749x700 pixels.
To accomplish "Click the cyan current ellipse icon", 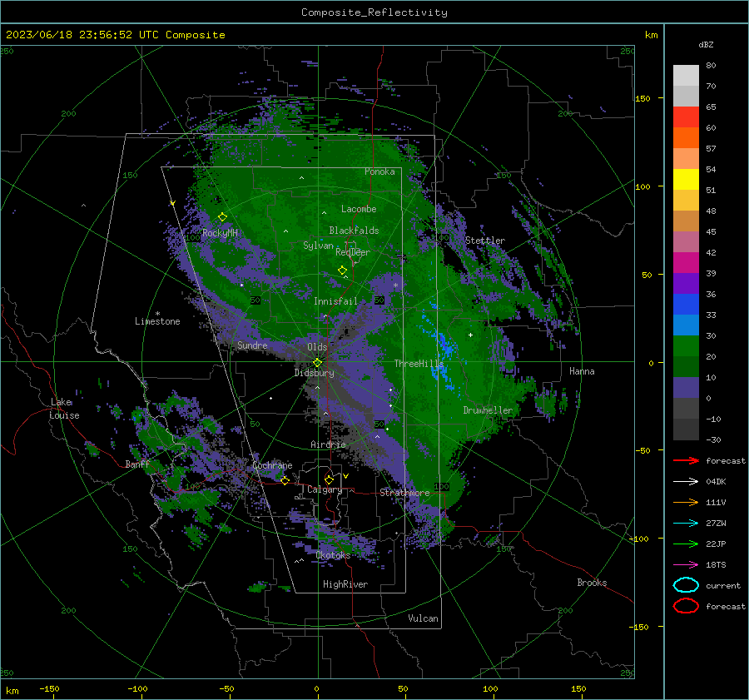I will [686, 585].
